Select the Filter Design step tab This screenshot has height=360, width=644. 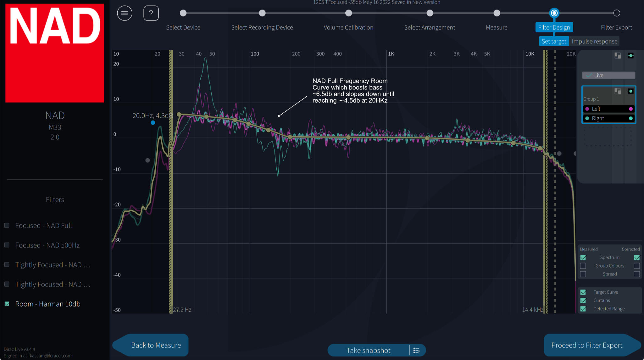tap(554, 27)
